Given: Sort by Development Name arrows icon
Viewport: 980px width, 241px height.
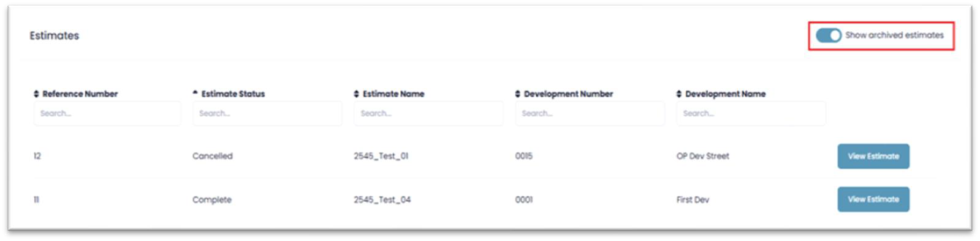Looking at the screenshot, I should 679,94.
